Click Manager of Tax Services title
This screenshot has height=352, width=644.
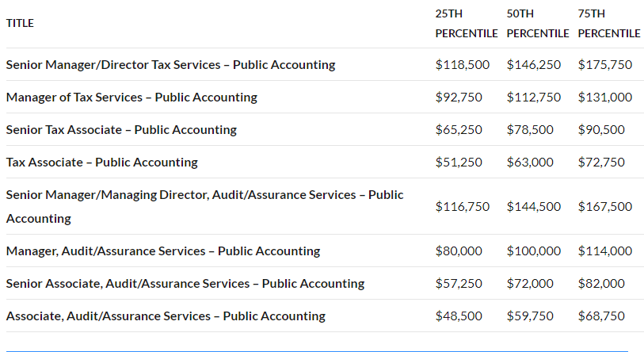coord(131,97)
